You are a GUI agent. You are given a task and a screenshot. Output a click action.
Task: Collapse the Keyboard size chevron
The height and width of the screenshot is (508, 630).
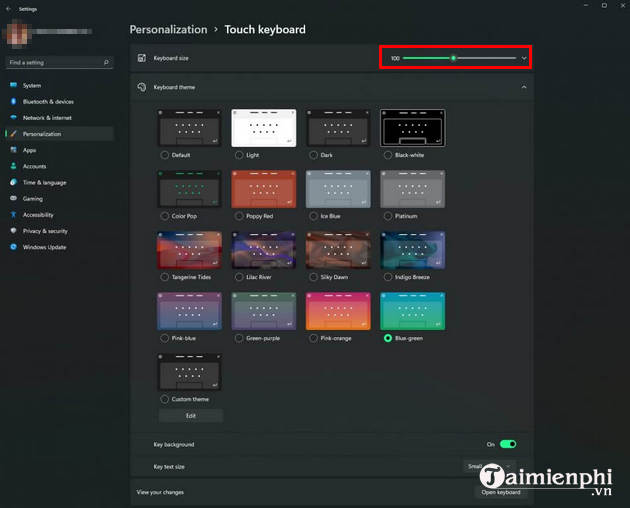click(523, 58)
